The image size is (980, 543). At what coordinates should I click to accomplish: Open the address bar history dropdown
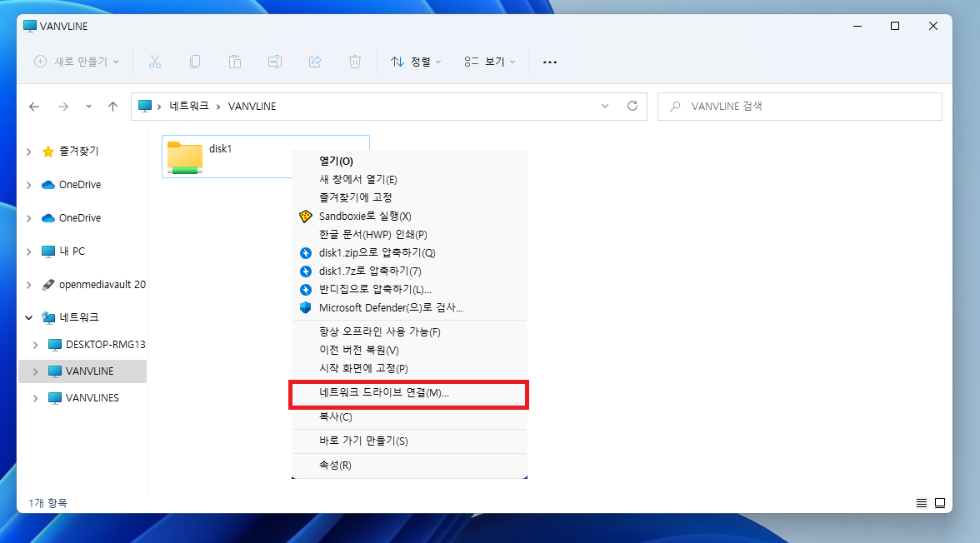point(605,107)
